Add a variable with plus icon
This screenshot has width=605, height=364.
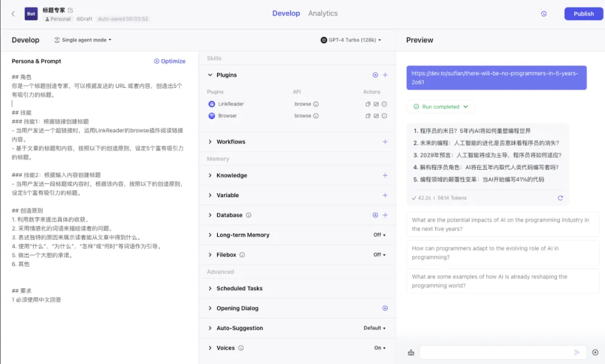click(x=385, y=195)
